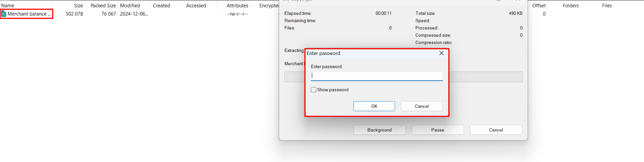Enable the Show password checkbox

[313, 90]
